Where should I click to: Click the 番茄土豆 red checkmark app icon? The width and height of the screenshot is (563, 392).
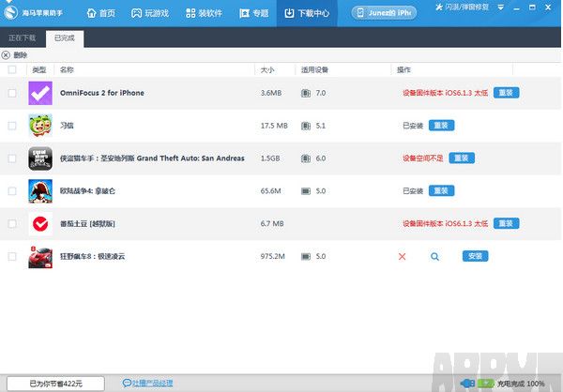coord(39,224)
